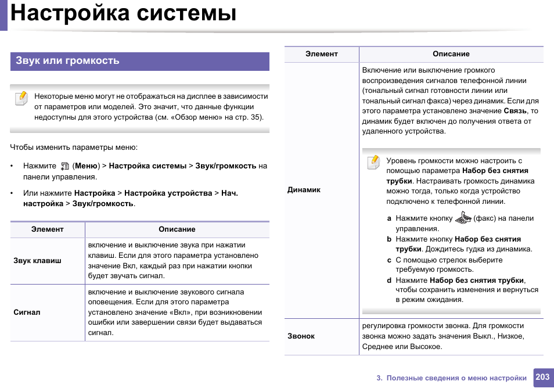Click the Описание header in the right table
The height and width of the screenshot is (392, 554).
(451, 54)
